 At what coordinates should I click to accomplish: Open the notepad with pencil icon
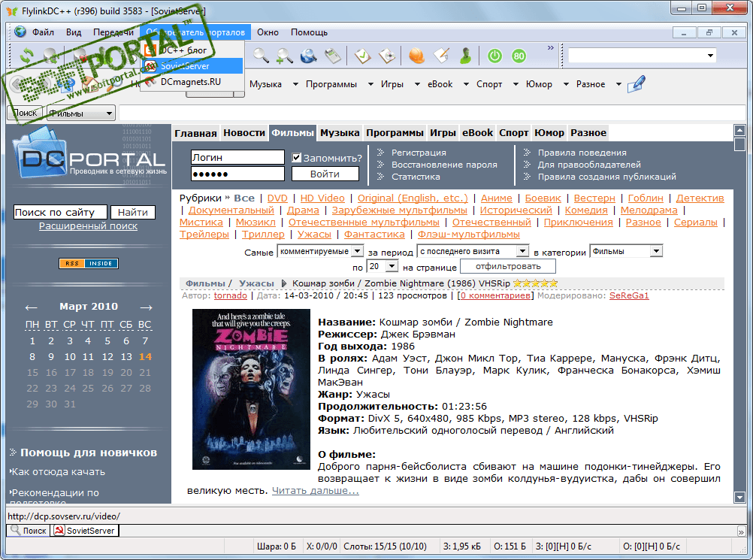[x=441, y=56]
